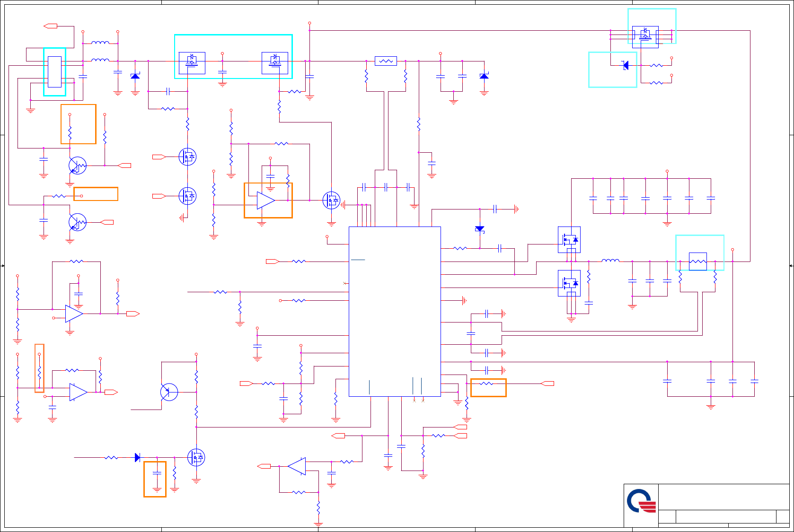Pick the left MOSFET in the wide cyan box
The height and width of the screenshot is (532, 794).
[192, 63]
